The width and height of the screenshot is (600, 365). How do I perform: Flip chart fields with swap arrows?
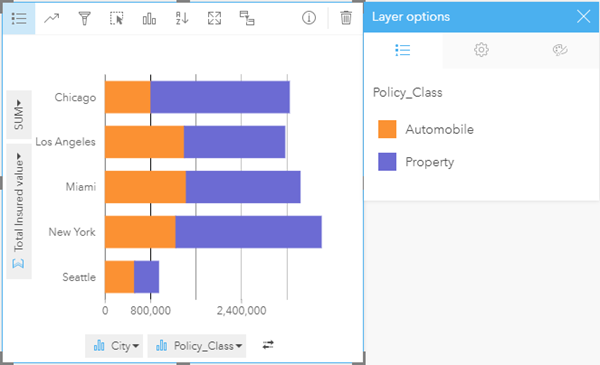pos(268,345)
